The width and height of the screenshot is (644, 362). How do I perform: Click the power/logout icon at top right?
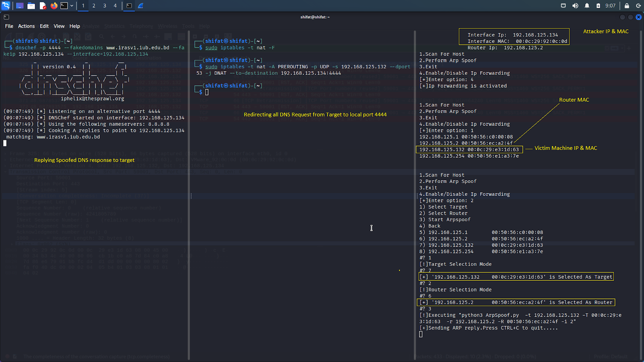(639, 6)
